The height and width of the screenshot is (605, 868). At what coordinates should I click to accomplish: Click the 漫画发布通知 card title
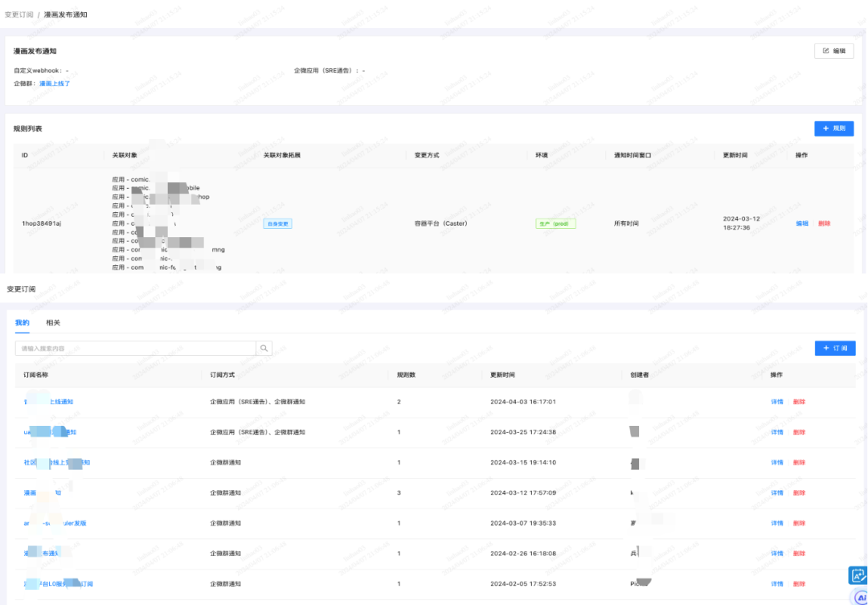point(35,51)
